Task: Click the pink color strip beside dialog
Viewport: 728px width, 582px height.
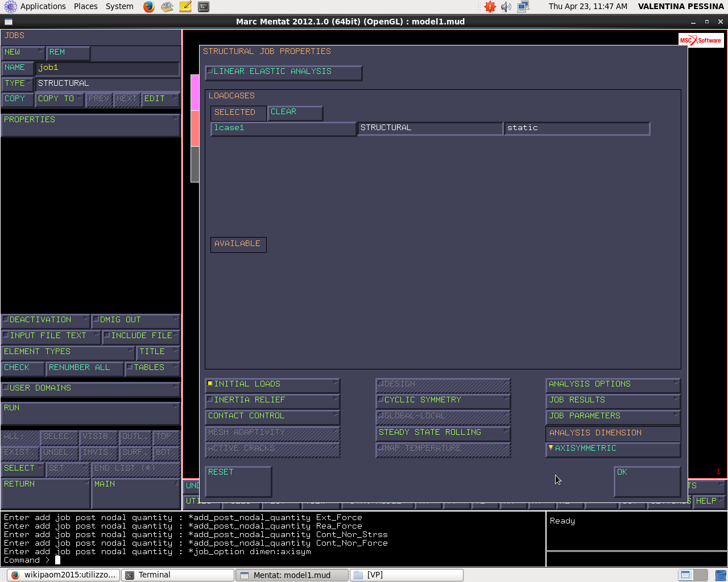Action: pos(195,92)
